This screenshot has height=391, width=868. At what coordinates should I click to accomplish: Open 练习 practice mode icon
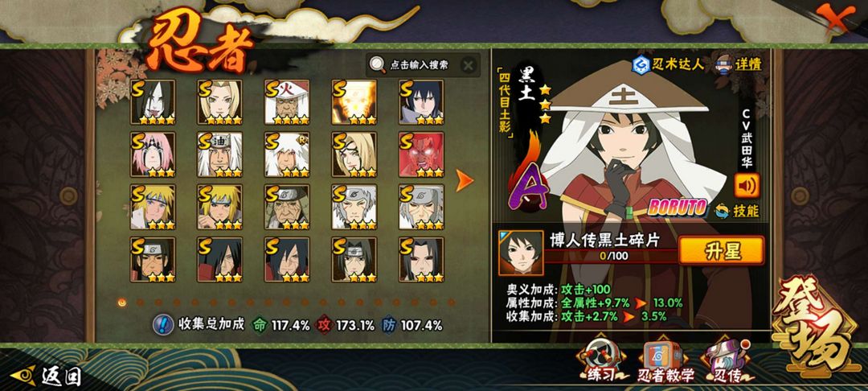pyautogui.click(x=600, y=360)
